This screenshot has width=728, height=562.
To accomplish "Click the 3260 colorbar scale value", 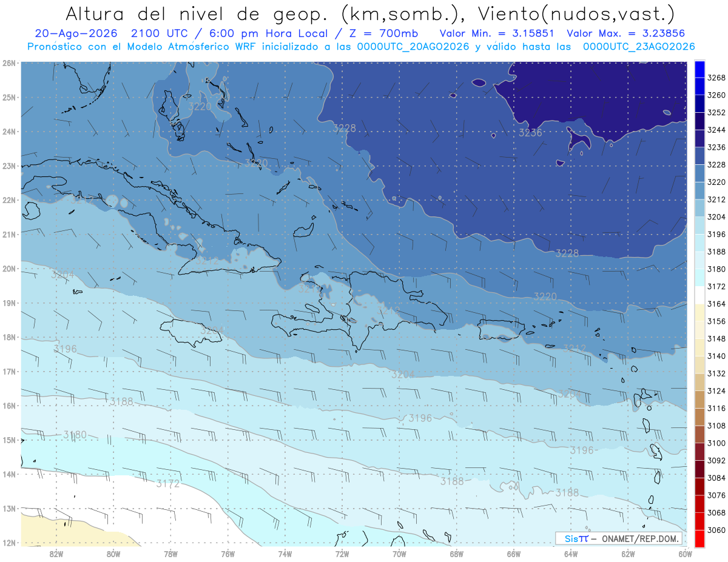I will pyautogui.click(x=716, y=95).
